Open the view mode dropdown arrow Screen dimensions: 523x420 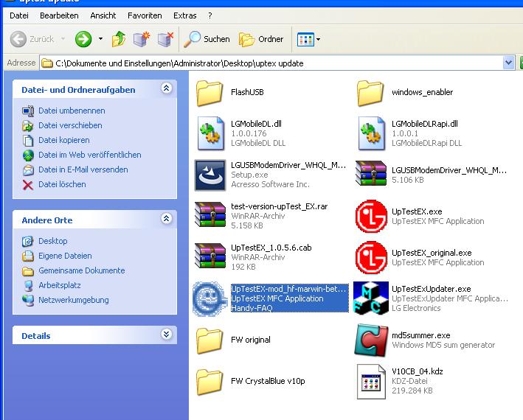click(318, 39)
